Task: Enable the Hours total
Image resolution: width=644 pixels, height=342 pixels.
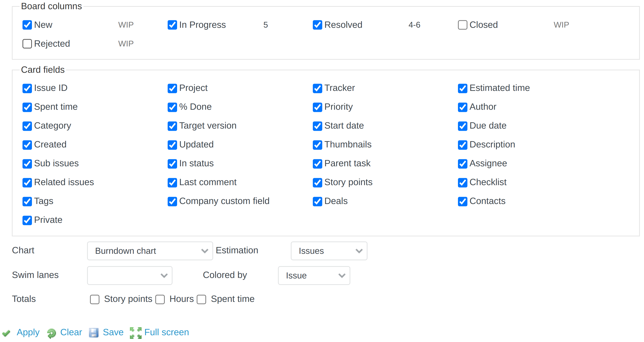Action: click(160, 299)
